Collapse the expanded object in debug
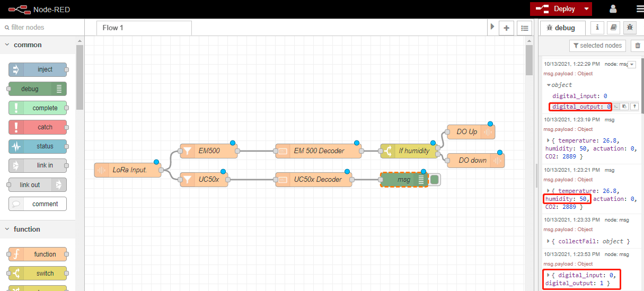Viewport: 644px width, 291px height. click(x=549, y=85)
